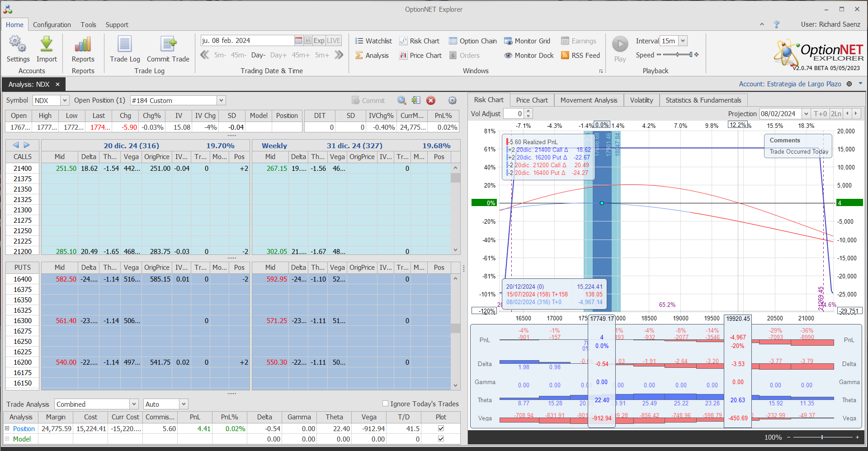Open the account selector dropdown arrow
The image size is (868, 451).
tap(860, 84)
